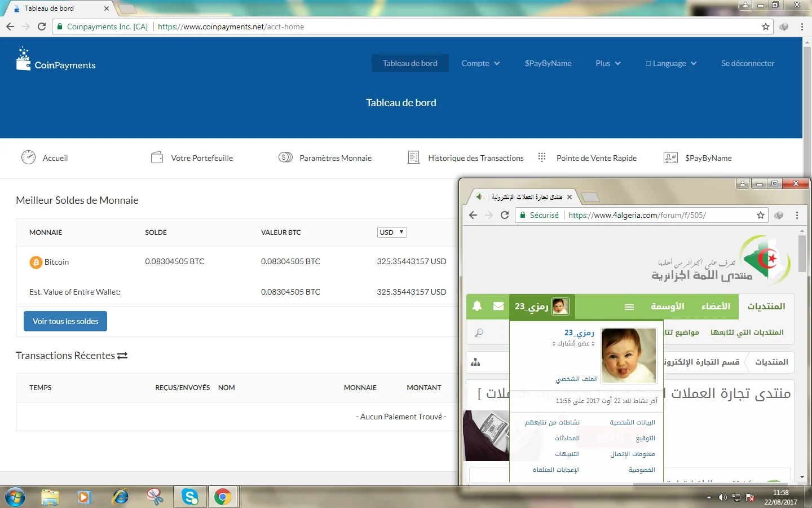Click Voir tous les soldes button
This screenshot has height=508, width=812.
(x=65, y=321)
